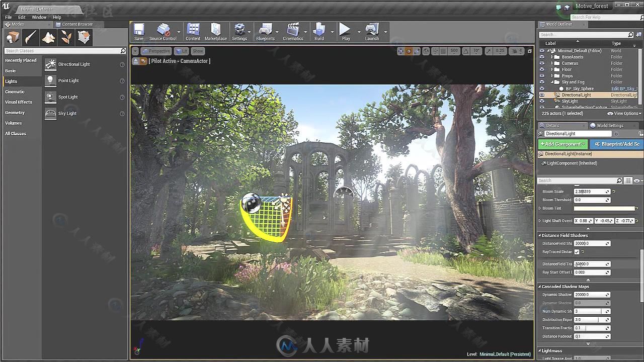Select the scale gizmo icon in viewport
The height and width of the screenshot is (362, 644).
[417, 51]
